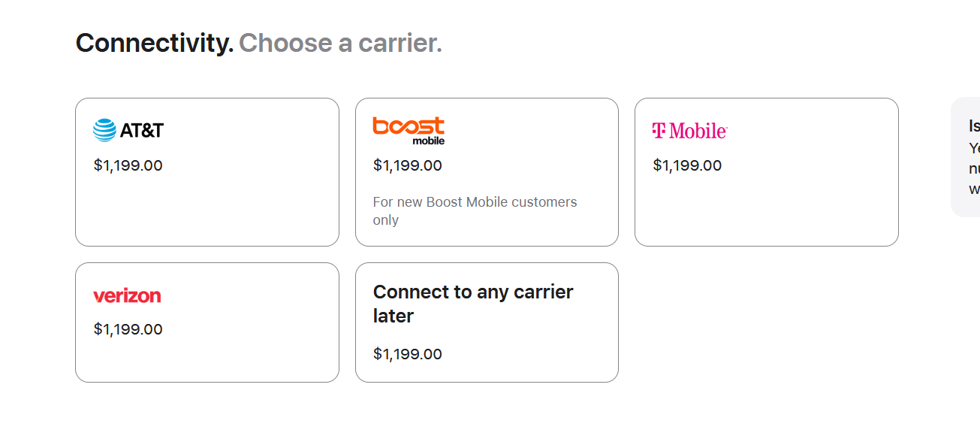Click the AT&T $1,199.00 price
Viewport: 980px width, 442px height.
tap(128, 165)
